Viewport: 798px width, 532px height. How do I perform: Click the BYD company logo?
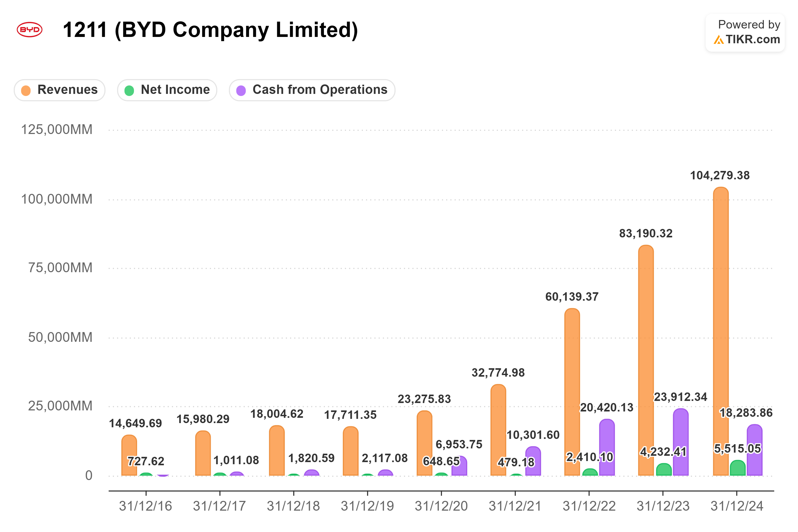pos(30,30)
